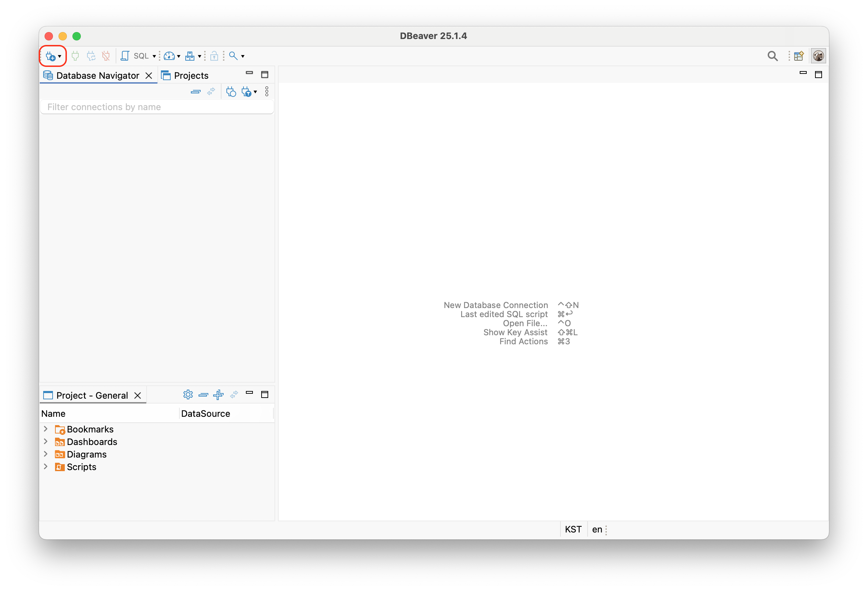Open the SQL dropdown arrow
Screen dimensions: 868x591
(154, 56)
